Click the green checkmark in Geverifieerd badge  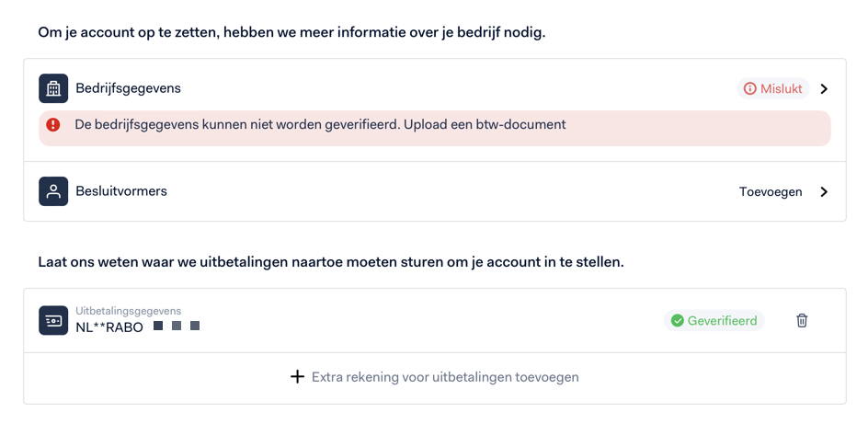[677, 321]
